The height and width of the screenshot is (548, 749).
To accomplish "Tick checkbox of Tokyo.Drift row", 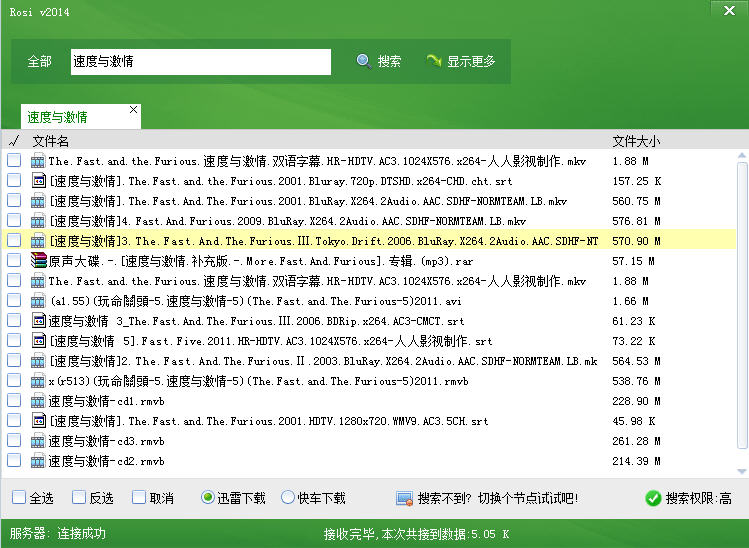I will click(14, 240).
